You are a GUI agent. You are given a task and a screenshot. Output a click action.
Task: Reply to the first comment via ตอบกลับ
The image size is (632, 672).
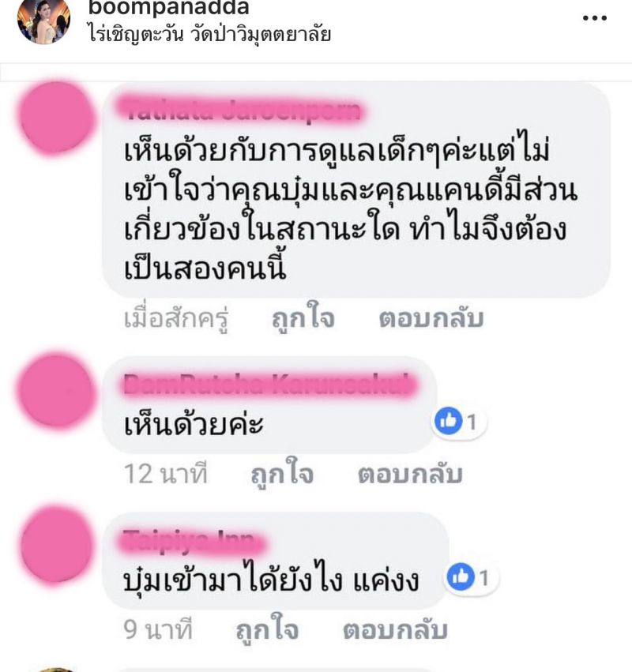coord(431,318)
